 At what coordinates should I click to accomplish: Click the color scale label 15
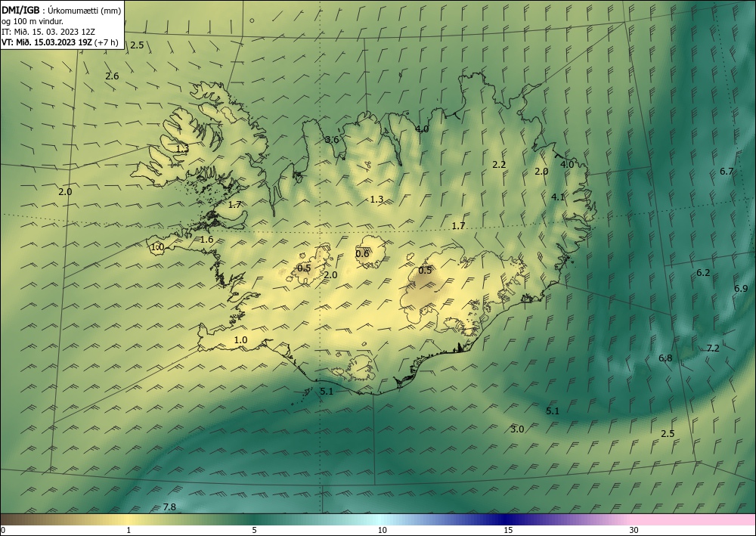tap(508, 530)
